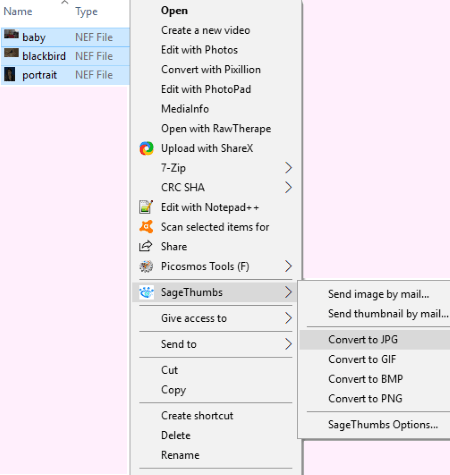Select the portrait file thumbnail
The width and height of the screenshot is (450, 475).
point(9,74)
